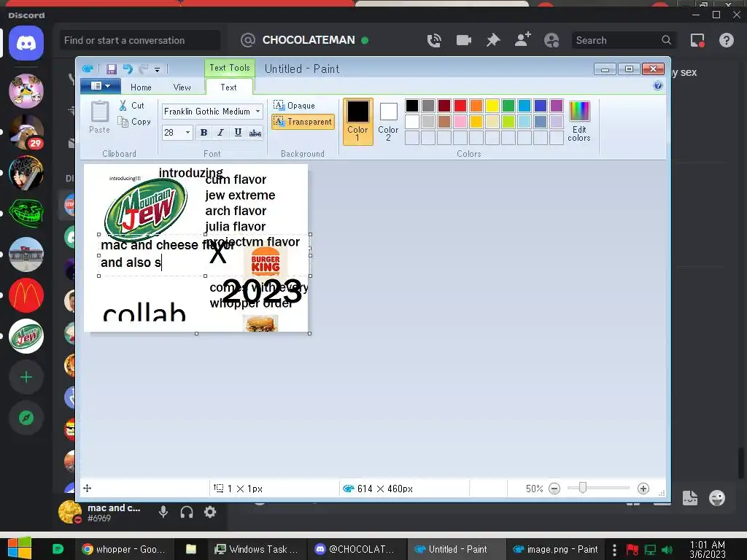The height and width of the screenshot is (560, 747).
Task: Open the McDonald's logo server
Action: coord(26,295)
